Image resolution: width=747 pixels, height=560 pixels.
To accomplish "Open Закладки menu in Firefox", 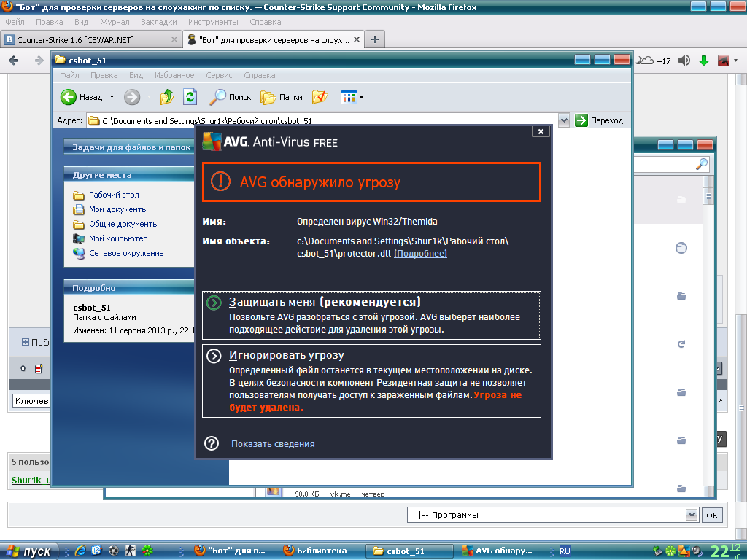I will pyautogui.click(x=158, y=22).
